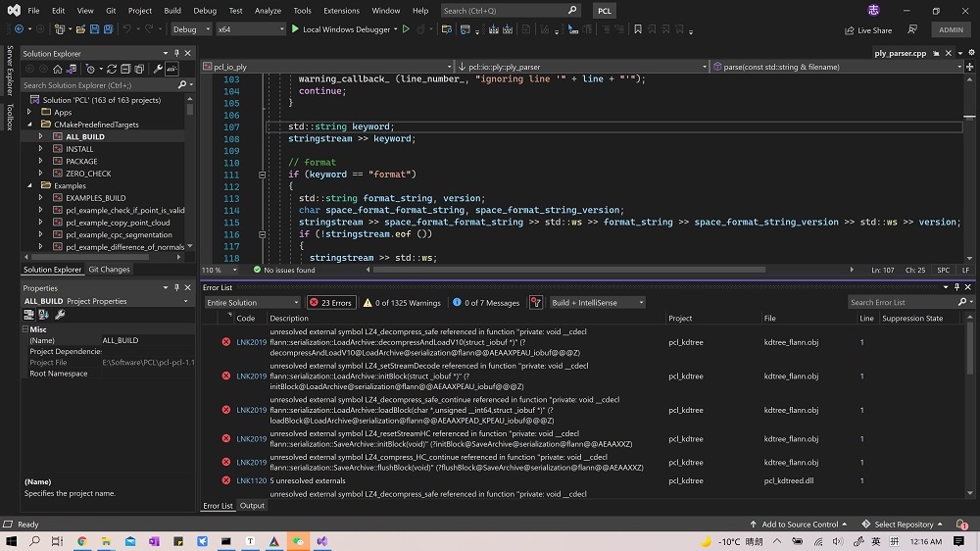Viewport: 980px width, 551px height.
Task: Pin the Error List panel
Action: [956, 287]
